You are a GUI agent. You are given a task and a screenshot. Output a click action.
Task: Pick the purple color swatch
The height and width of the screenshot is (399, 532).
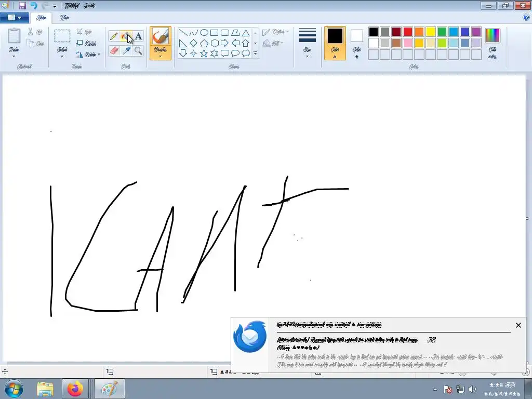[476, 32]
